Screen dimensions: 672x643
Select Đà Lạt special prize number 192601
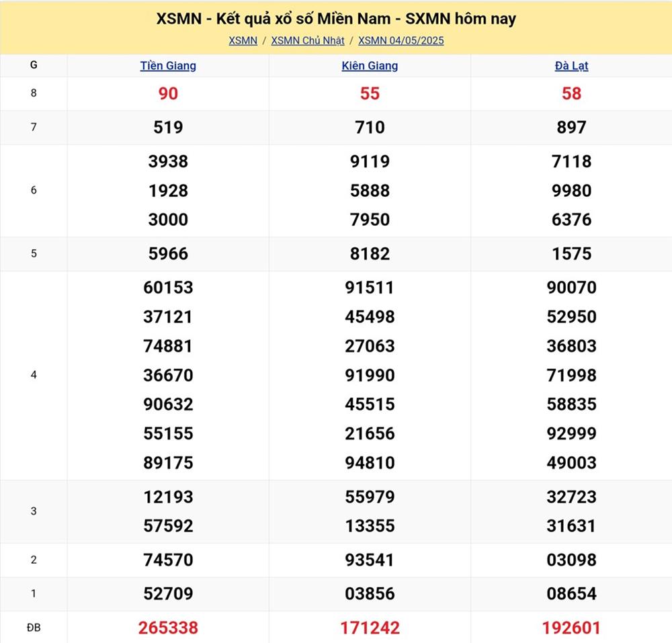571,628
